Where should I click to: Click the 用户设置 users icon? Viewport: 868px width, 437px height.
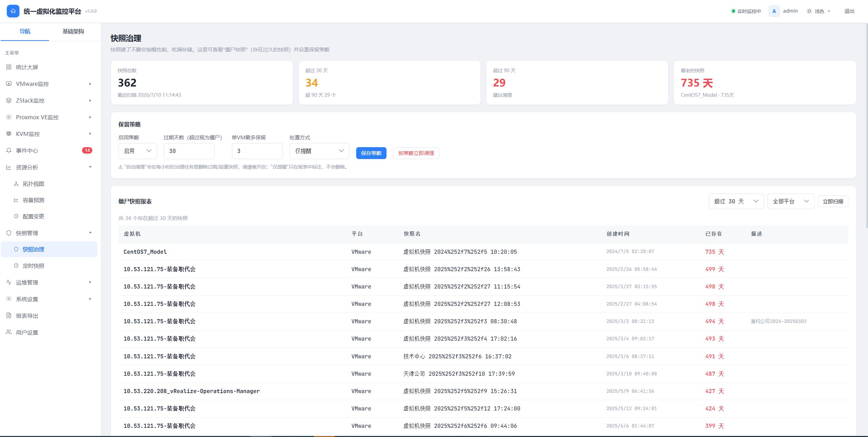tap(9, 332)
